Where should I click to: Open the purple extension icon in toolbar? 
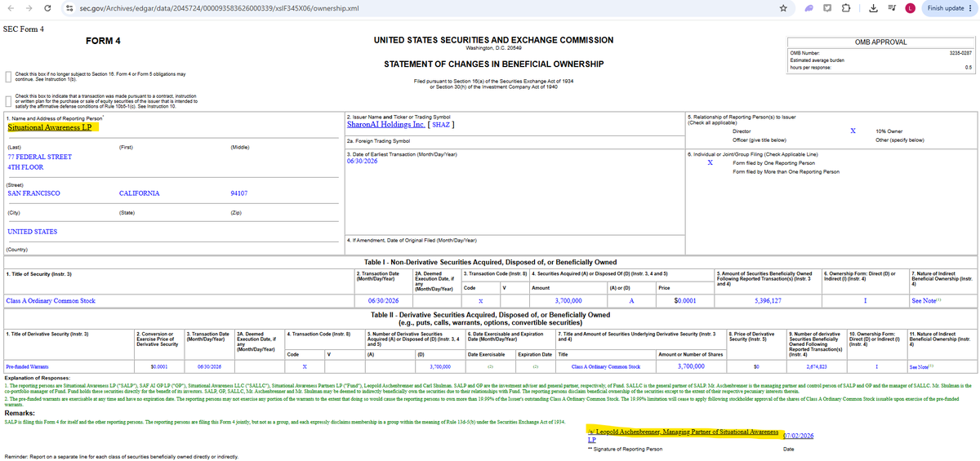coord(810,8)
